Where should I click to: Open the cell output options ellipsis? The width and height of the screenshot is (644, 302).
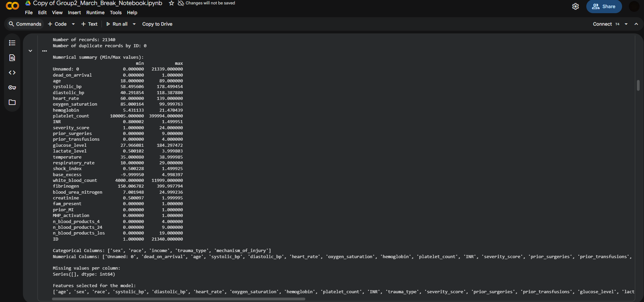pyautogui.click(x=45, y=51)
